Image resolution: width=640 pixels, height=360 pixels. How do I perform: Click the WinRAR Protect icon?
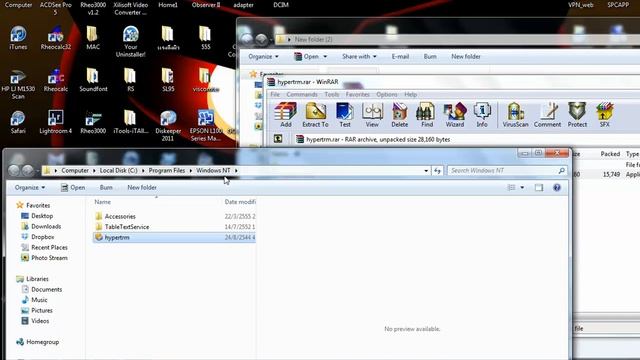click(577, 114)
